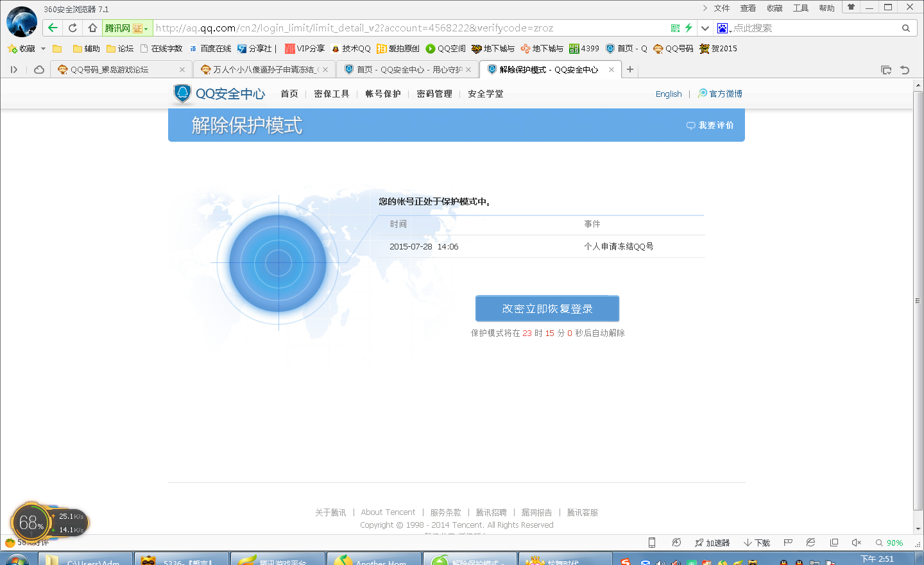This screenshot has width=924, height=565.
Task: Open the 收藏 favorites star button
Action: pyautogui.click(x=21, y=49)
